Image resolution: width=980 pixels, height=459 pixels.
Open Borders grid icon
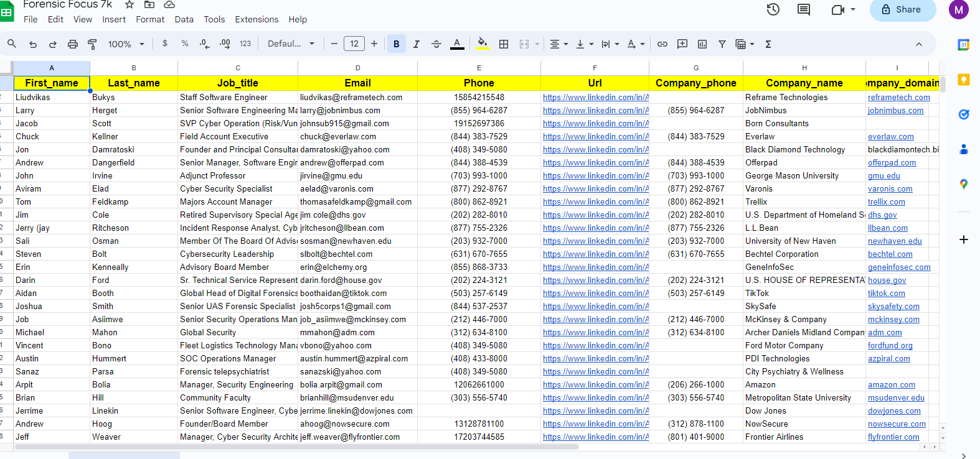pyautogui.click(x=504, y=44)
